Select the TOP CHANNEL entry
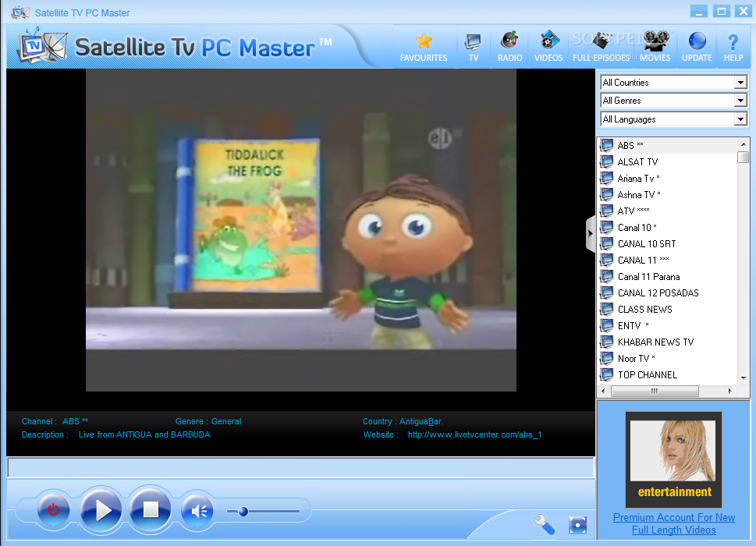756x546 pixels. (668, 375)
